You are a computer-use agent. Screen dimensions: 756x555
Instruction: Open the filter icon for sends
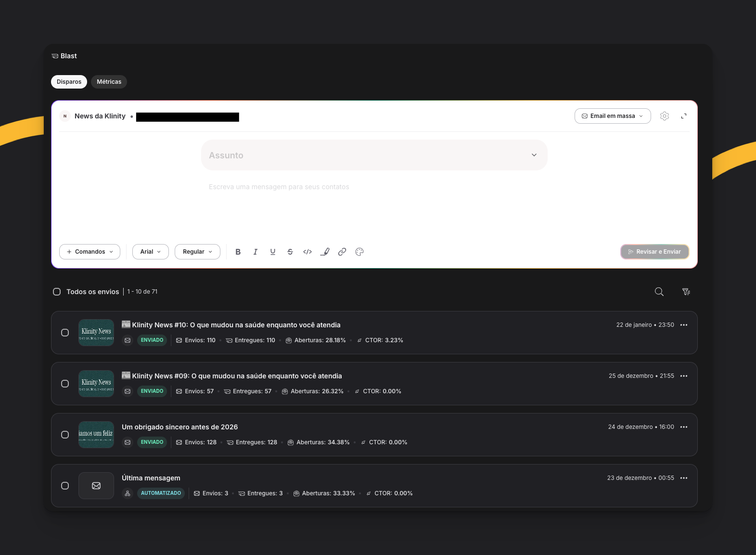tap(686, 292)
